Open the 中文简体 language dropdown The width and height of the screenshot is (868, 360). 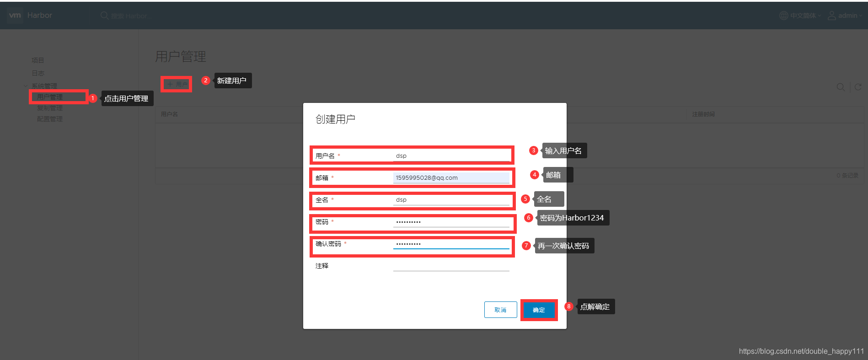[x=805, y=16]
